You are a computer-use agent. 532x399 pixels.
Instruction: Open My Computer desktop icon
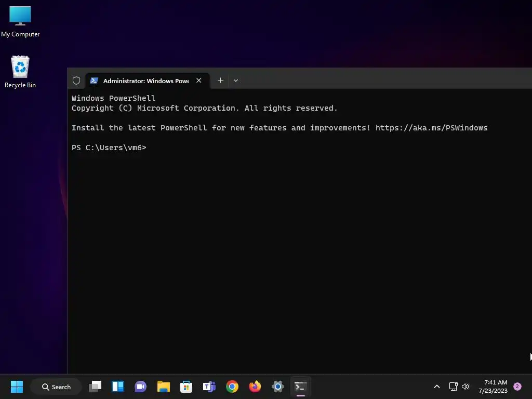coord(20,21)
